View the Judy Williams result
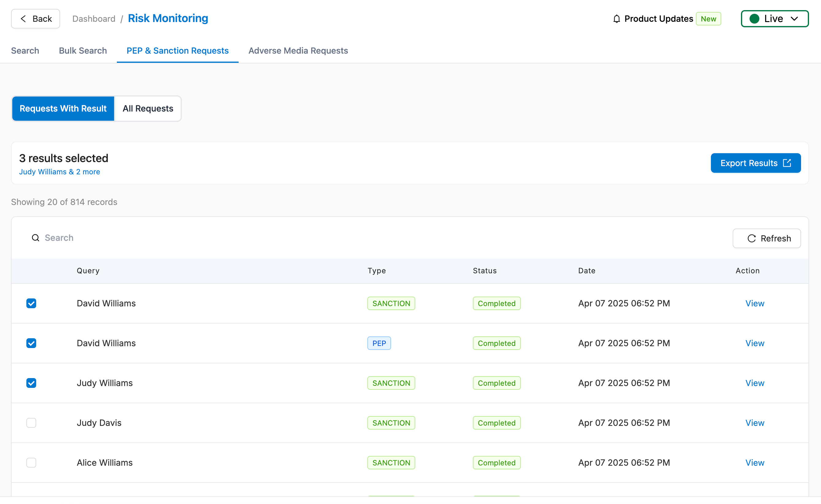 tap(755, 383)
